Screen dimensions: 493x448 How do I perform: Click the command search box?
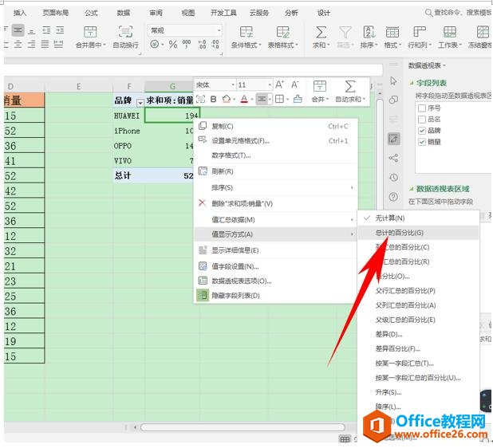pyautogui.click(x=458, y=13)
